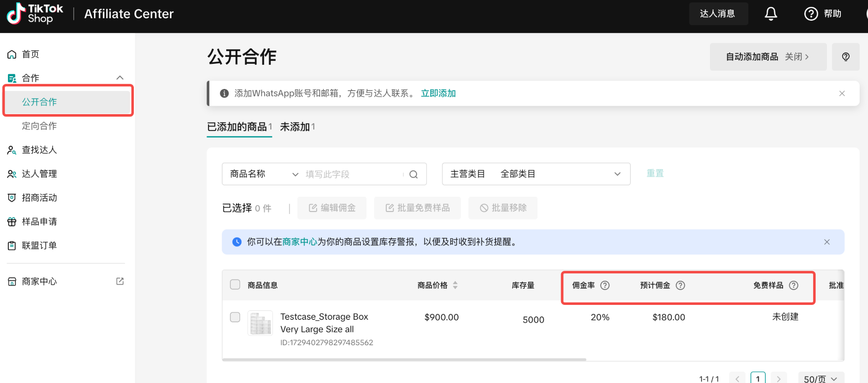The image size is (868, 383).
Task: Click the 批量免费样品 button
Action: click(x=417, y=208)
